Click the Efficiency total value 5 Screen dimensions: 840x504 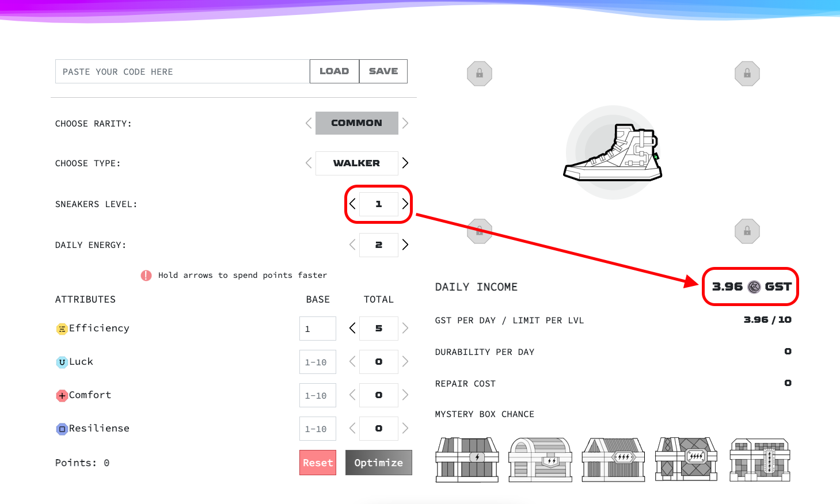pyautogui.click(x=379, y=328)
